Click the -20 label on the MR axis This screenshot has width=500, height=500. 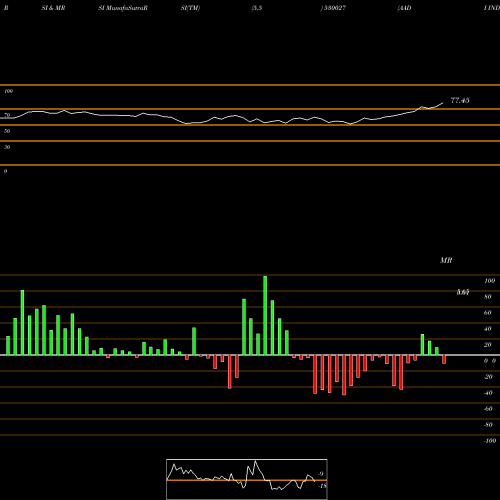pyautogui.click(x=488, y=377)
